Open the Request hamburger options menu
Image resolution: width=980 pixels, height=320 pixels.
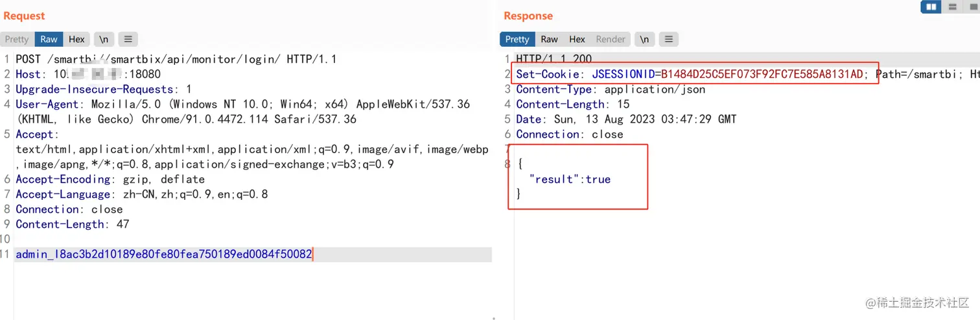pos(128,39)
